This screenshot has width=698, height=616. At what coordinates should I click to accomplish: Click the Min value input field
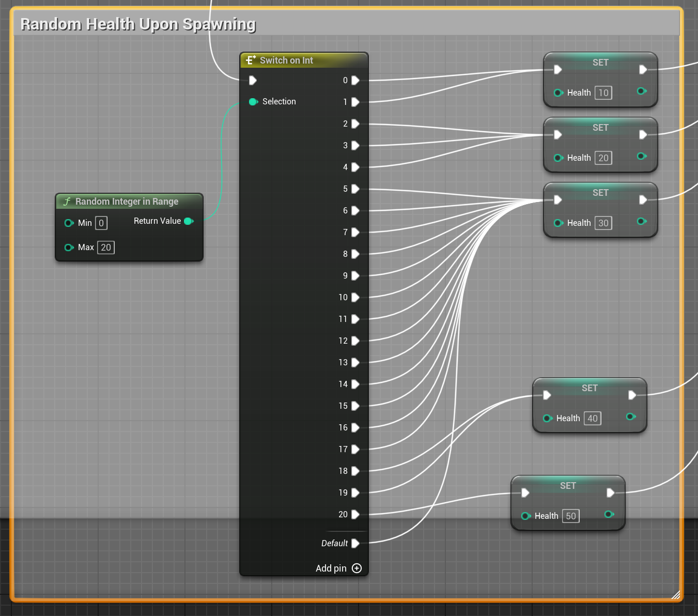coord(101,223)
